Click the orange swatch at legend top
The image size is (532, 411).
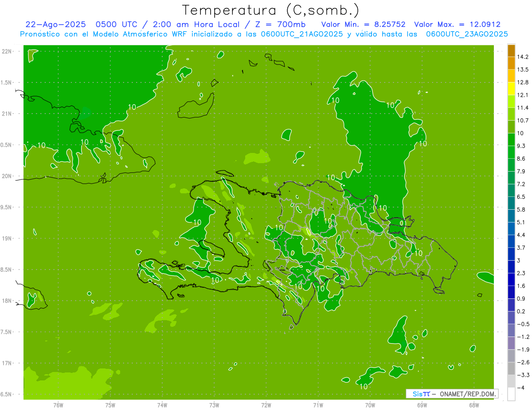511,51
